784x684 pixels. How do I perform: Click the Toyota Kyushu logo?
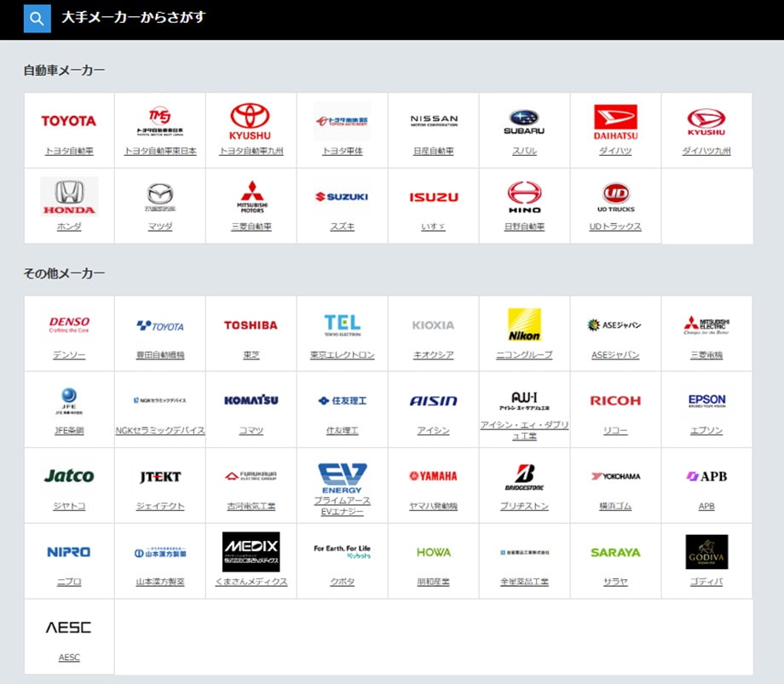point(250,122)
